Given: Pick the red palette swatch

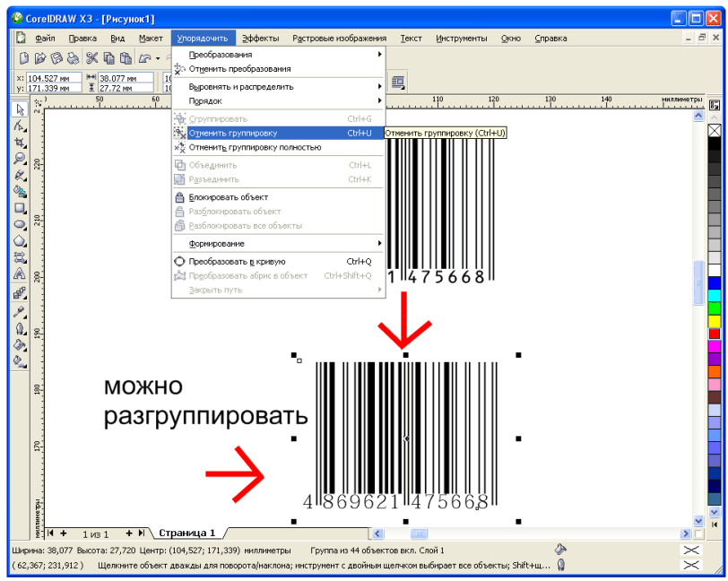Looking at the screenshot, I should 714,334.
